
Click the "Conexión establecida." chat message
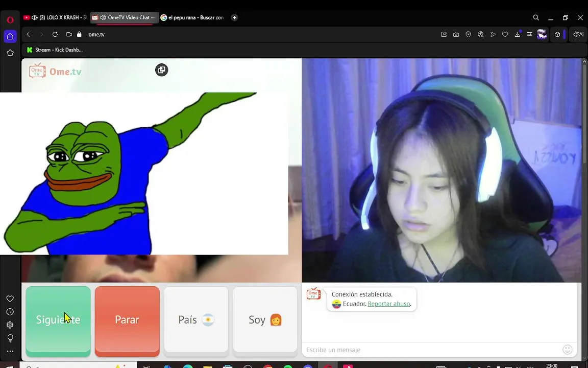362,294
